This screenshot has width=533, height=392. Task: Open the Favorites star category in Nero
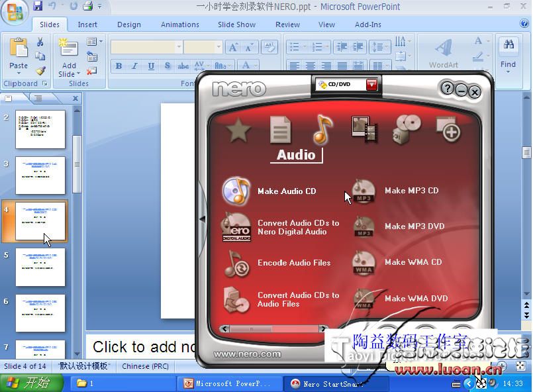pyautogui.click(x=238, y=130)
